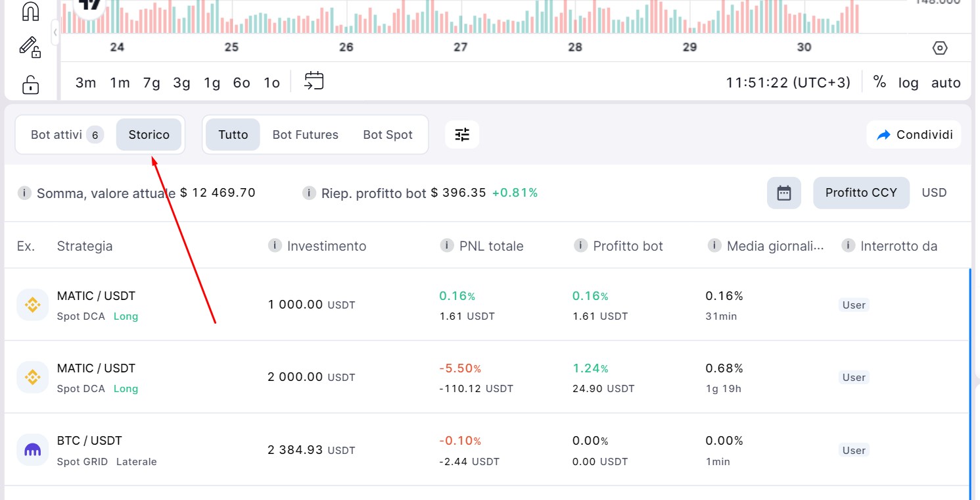Click Binance icon of 1 000.00 USDT MATIC bot
The image size is (980, 500).
pos(32,305)
